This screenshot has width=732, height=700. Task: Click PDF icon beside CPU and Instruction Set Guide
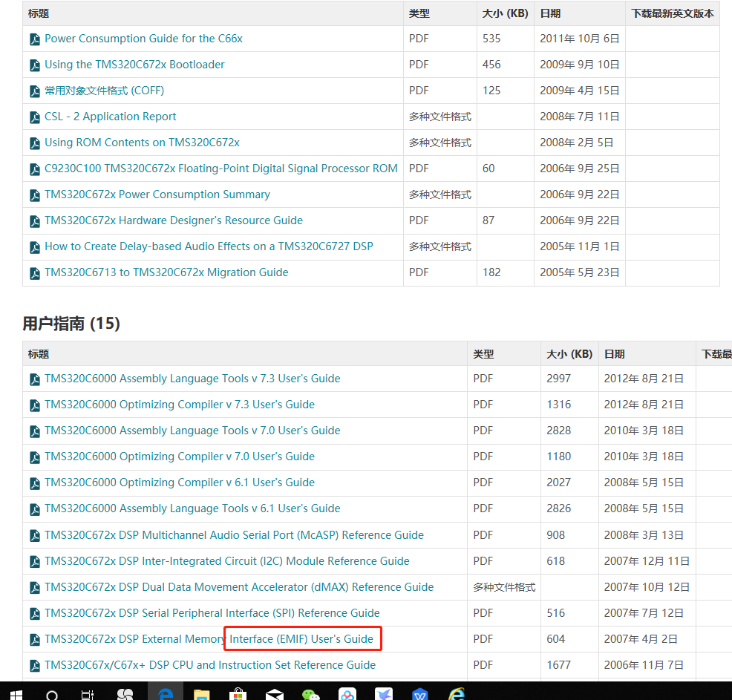[35, 666]
